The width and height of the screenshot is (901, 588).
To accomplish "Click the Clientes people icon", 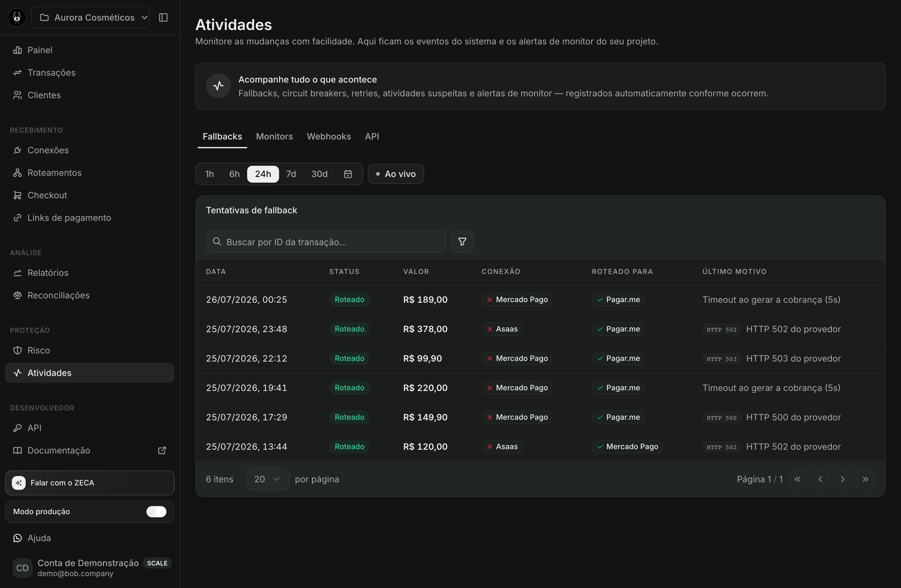I will (x=18, y=95).
